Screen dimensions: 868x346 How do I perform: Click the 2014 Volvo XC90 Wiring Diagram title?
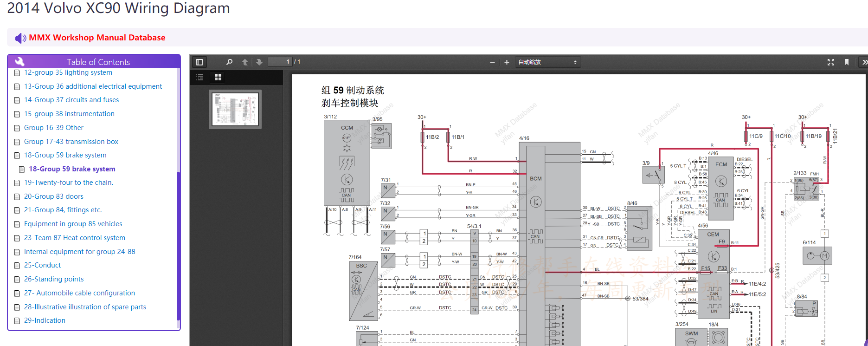pyautogui.click(x=119, y=8)
